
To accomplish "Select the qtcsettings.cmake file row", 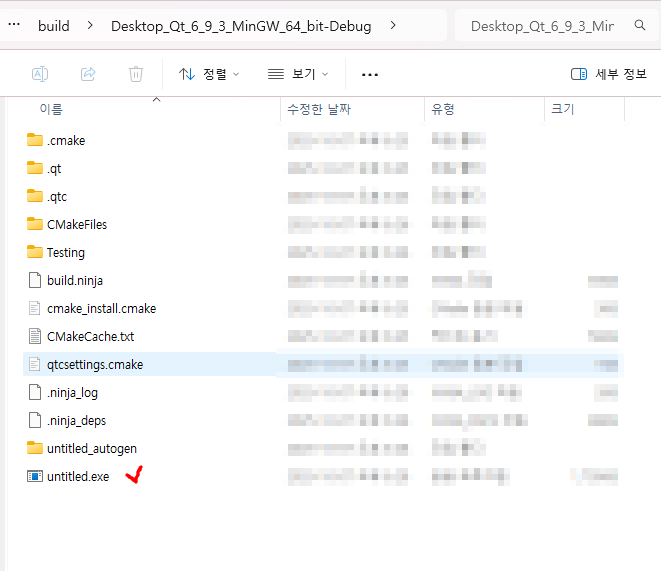I will click(94, 365).
